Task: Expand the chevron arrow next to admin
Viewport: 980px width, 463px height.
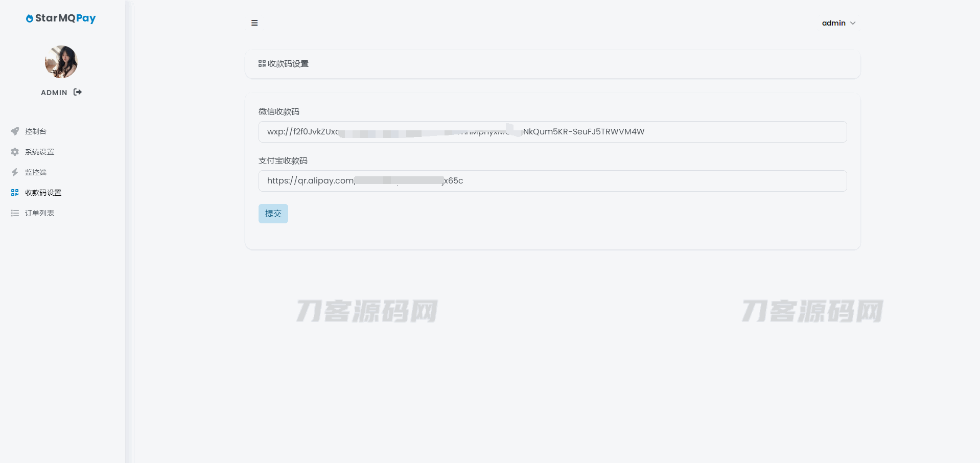Action: (853, 23)
